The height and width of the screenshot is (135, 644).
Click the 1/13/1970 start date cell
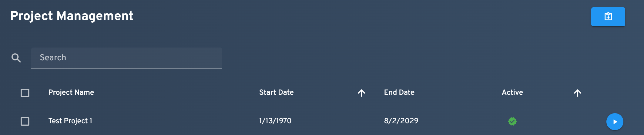coord(275,121)
